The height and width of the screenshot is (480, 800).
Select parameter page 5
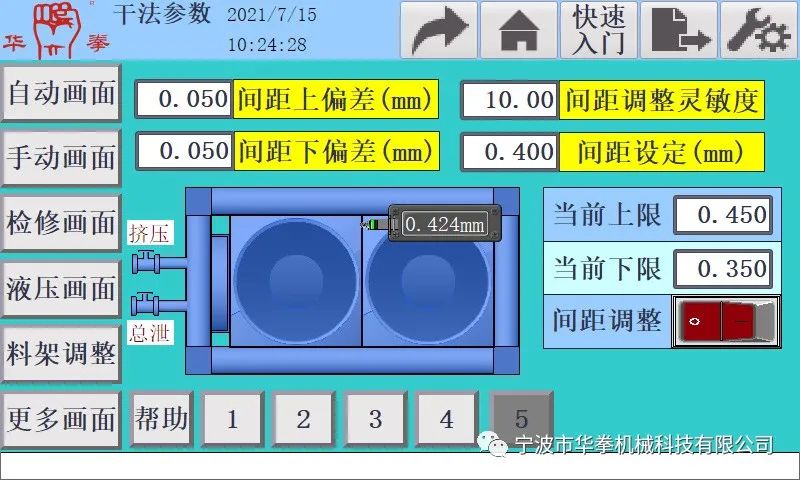521,419
